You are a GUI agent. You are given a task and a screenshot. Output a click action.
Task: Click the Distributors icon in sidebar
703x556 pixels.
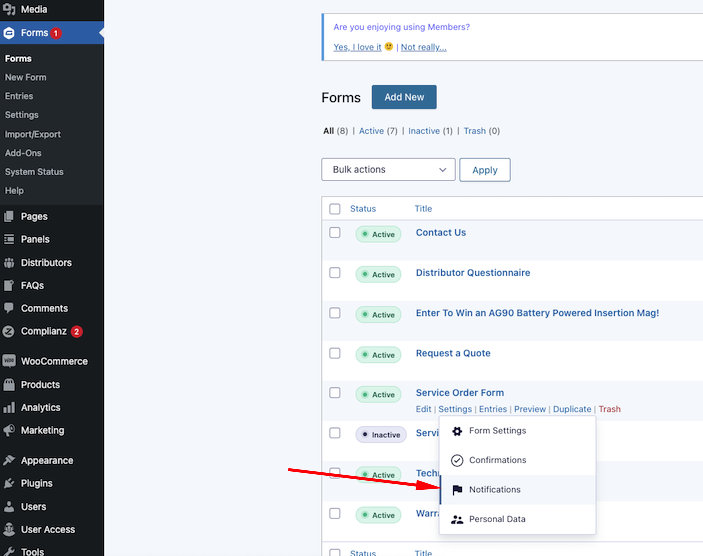click(x=9, y=263)
